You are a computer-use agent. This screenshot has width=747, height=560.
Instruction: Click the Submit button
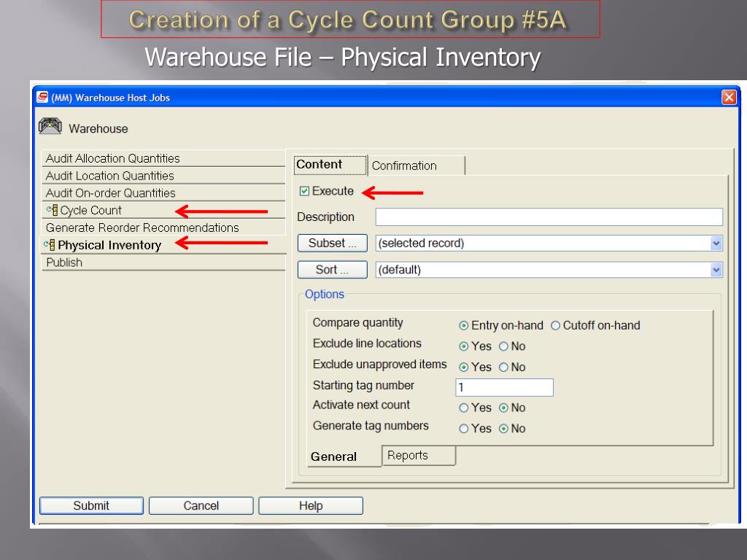coord(91,506)
